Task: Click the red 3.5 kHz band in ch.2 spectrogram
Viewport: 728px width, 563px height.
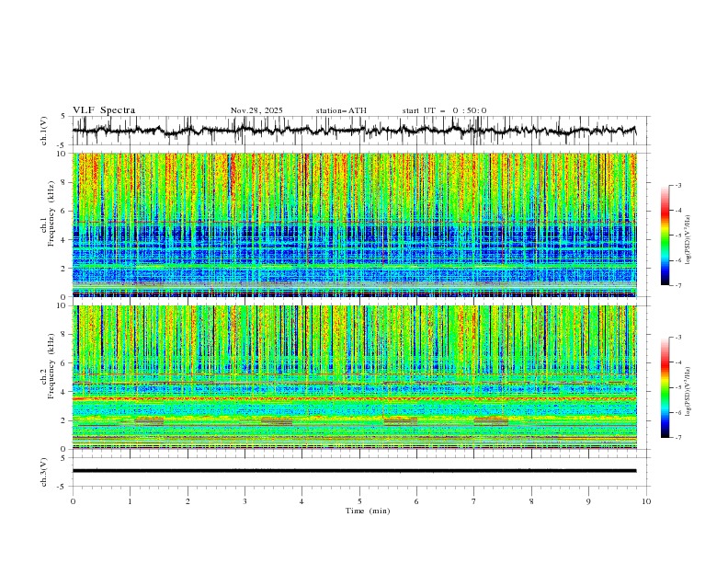Action: [x=354, y=398]
